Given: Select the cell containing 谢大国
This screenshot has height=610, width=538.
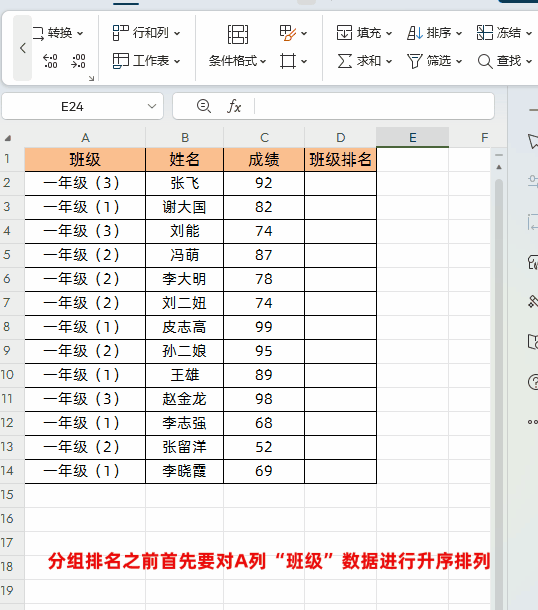Looking at the screenshot, I should point(185,207).
